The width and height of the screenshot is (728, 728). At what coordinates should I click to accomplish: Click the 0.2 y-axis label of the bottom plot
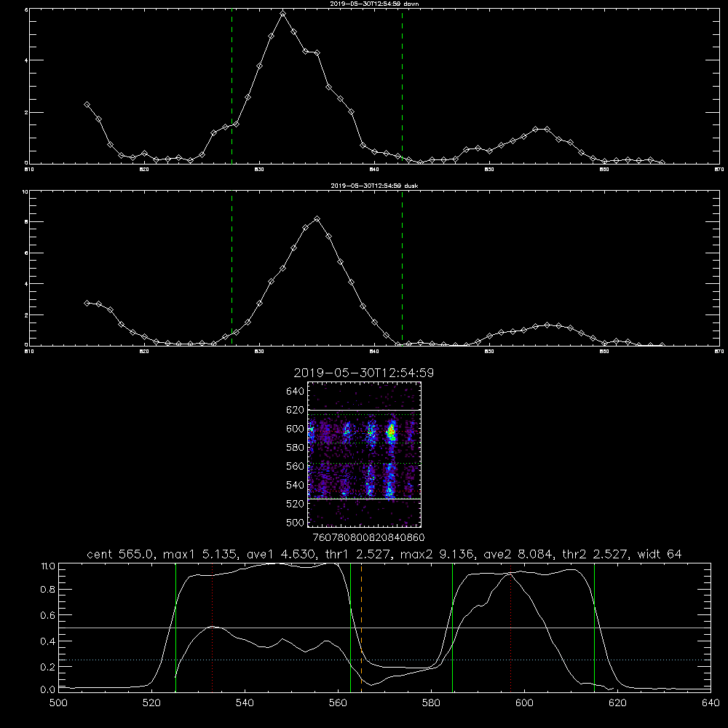tap(48, 667)
